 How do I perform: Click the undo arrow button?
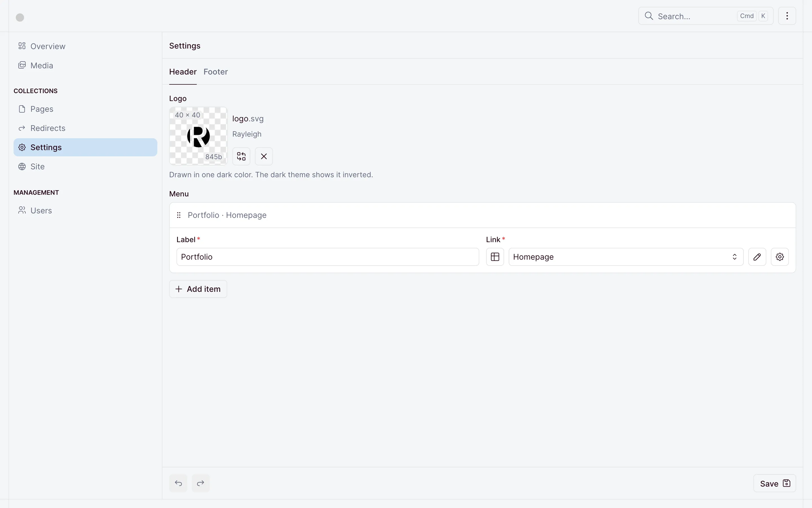click(x=178, y=483)
